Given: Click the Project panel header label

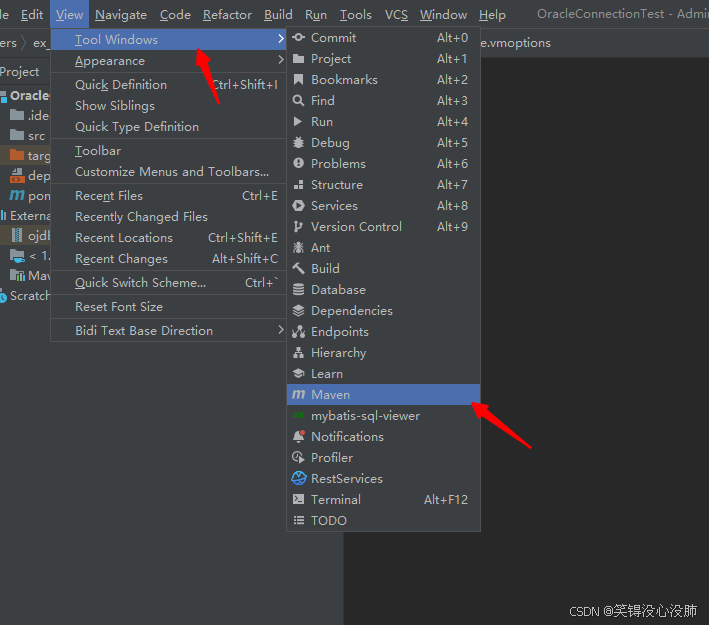Looking at the screenshot, I should [19, 72].
